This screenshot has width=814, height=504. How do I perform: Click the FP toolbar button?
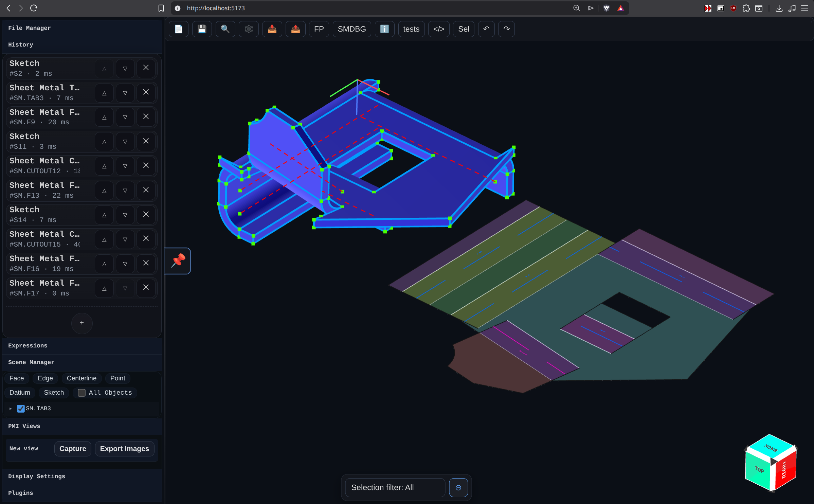(319, 29)
